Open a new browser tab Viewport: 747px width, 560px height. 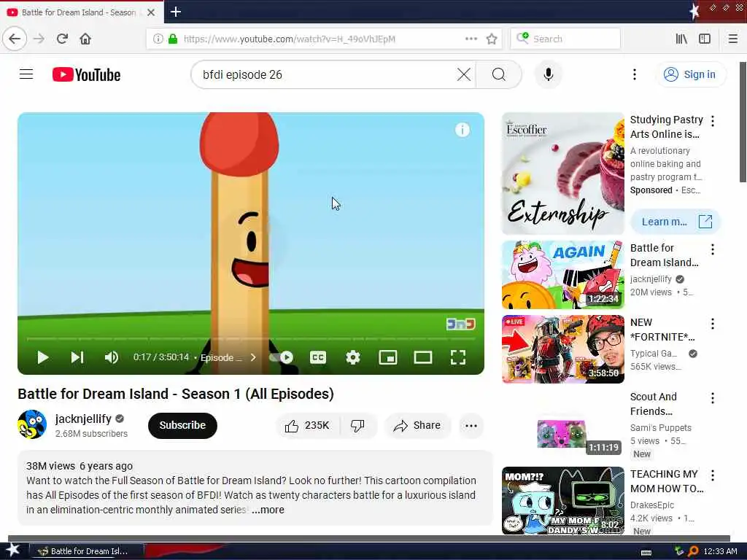175,12
